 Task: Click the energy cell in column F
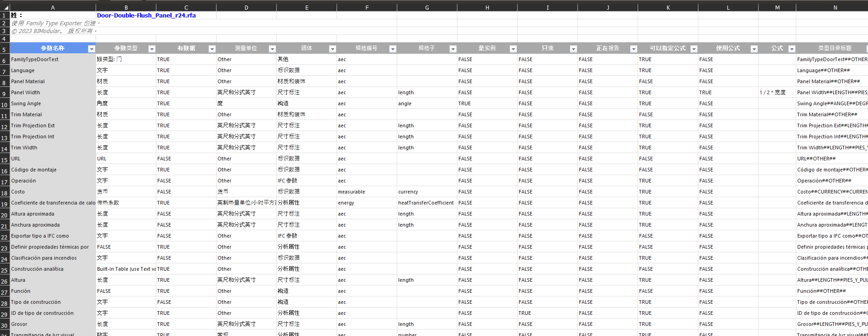[367, 203]
